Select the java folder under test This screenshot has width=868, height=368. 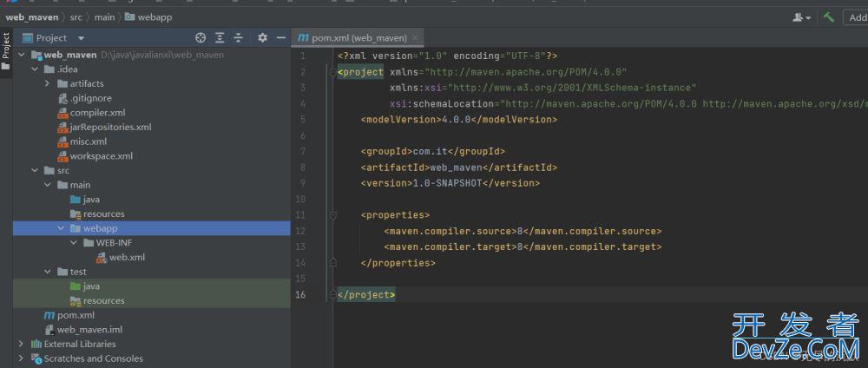(85, 286)
